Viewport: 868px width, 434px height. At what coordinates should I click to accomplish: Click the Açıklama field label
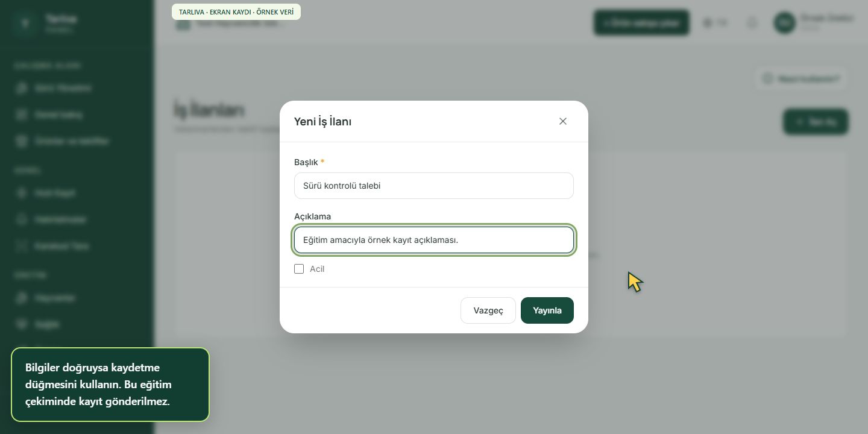(x=312, y=216)
